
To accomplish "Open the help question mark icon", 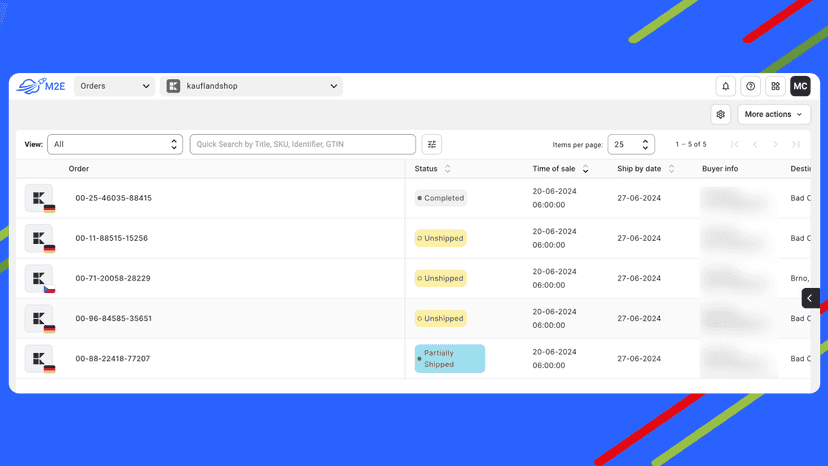I will (750, 86).
